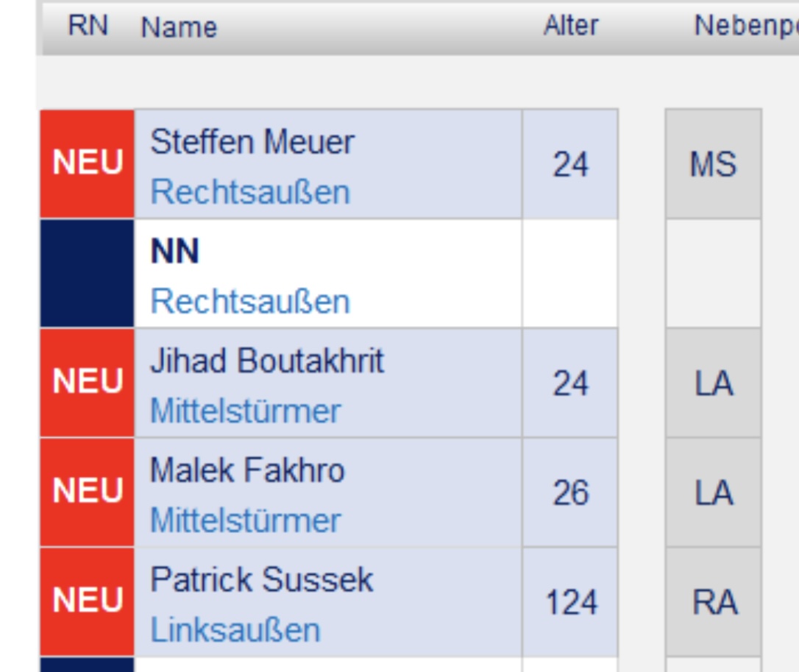
Task: Click the NEU badge beside Steffen Meuer
Action: tap(87, 164)
